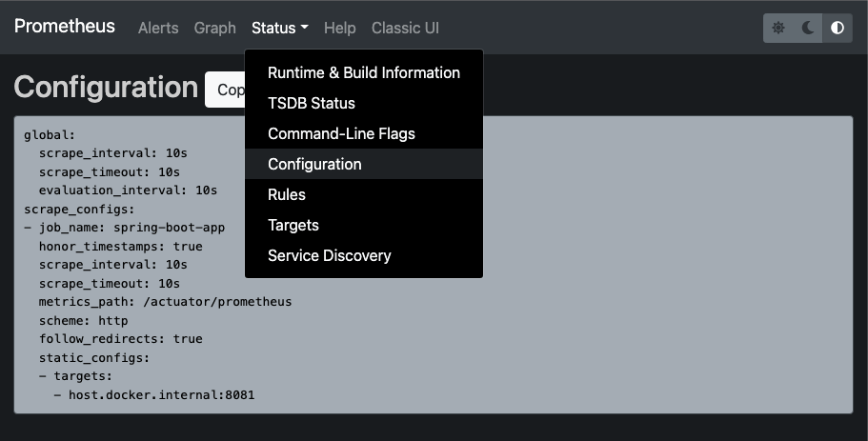868x441 pixels.
Task: Open Service Discovery
Action: 329,255
